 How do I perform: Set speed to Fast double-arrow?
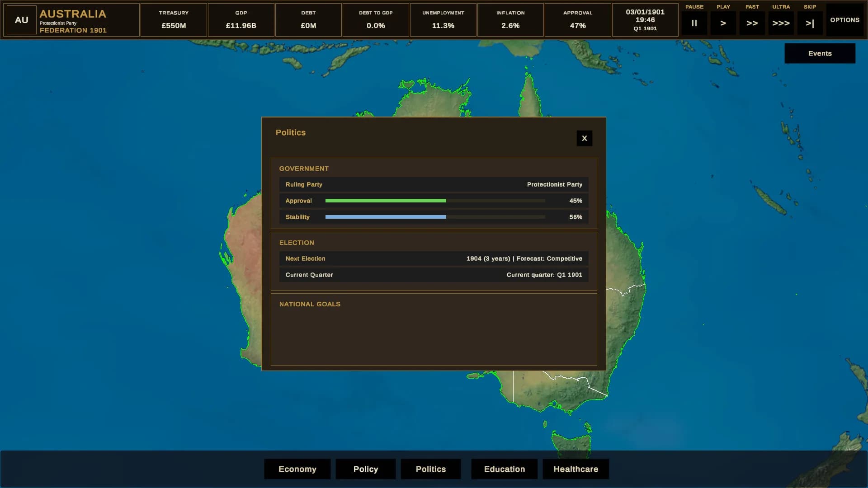pos(752,23)
